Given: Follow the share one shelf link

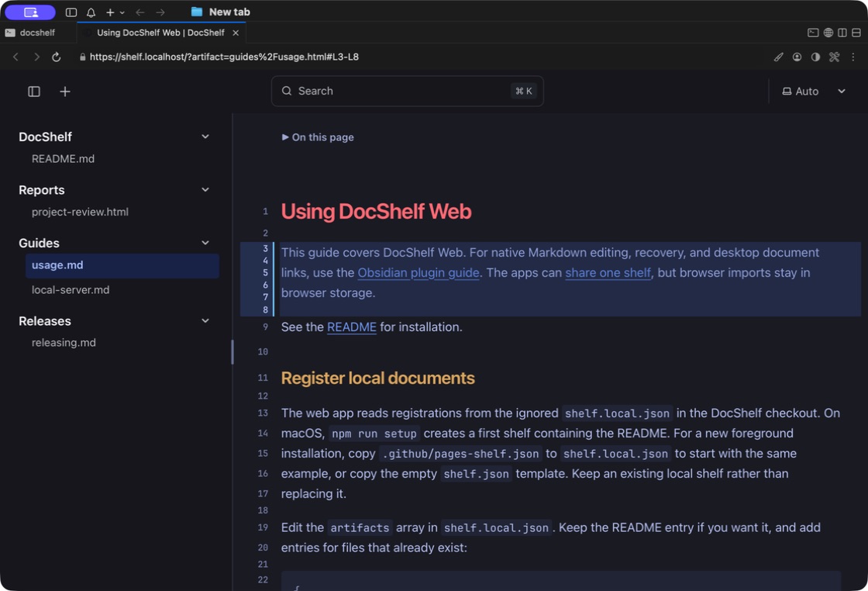Looking at the screenshot, I should [x=608, y=273].
